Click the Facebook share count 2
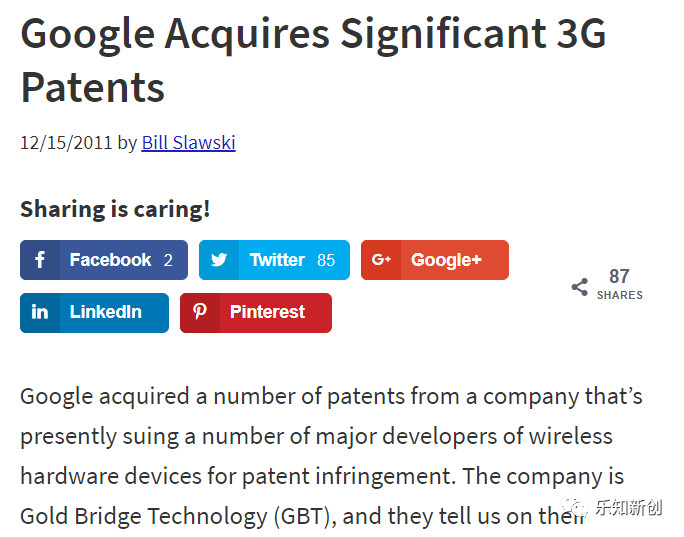This screenshot has width=684, height=537. click(168, 260)
